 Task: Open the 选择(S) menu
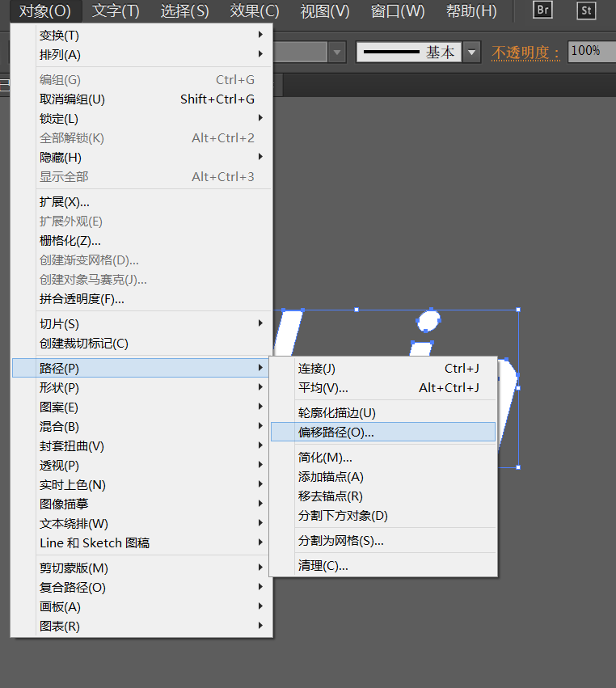184,11
